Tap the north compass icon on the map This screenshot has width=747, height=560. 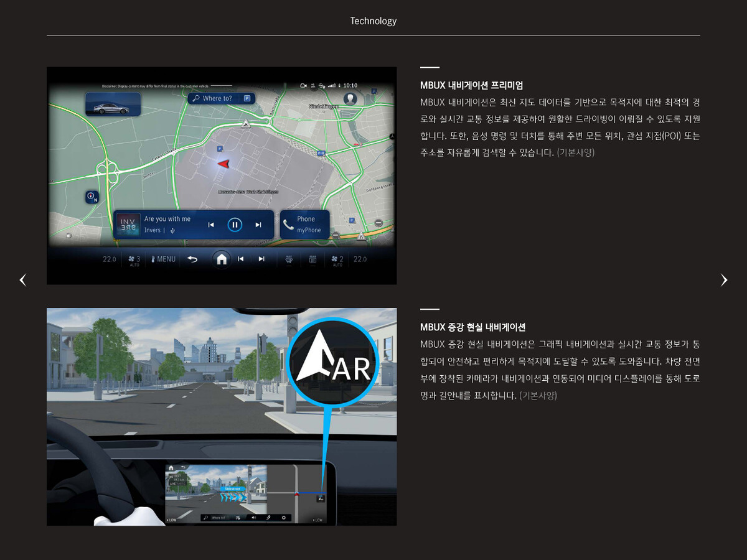pyautogui.click(x=92, y=197)
